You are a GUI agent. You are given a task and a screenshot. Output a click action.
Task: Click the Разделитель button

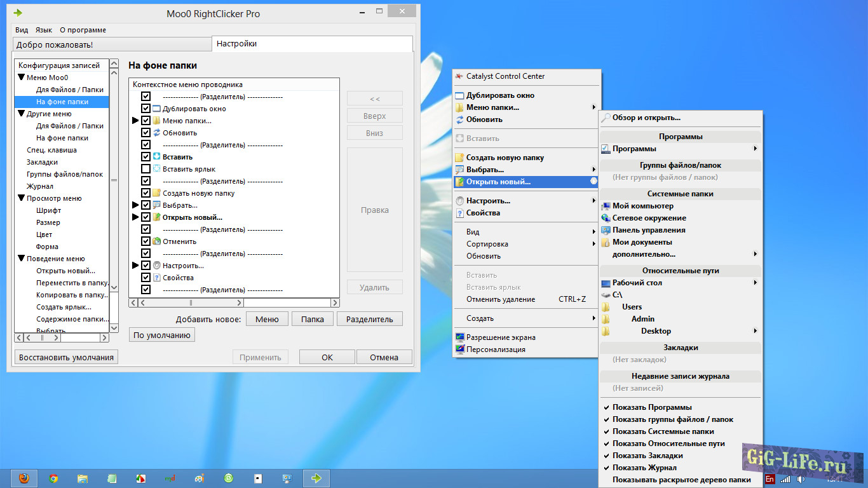(x=369, y=320)
